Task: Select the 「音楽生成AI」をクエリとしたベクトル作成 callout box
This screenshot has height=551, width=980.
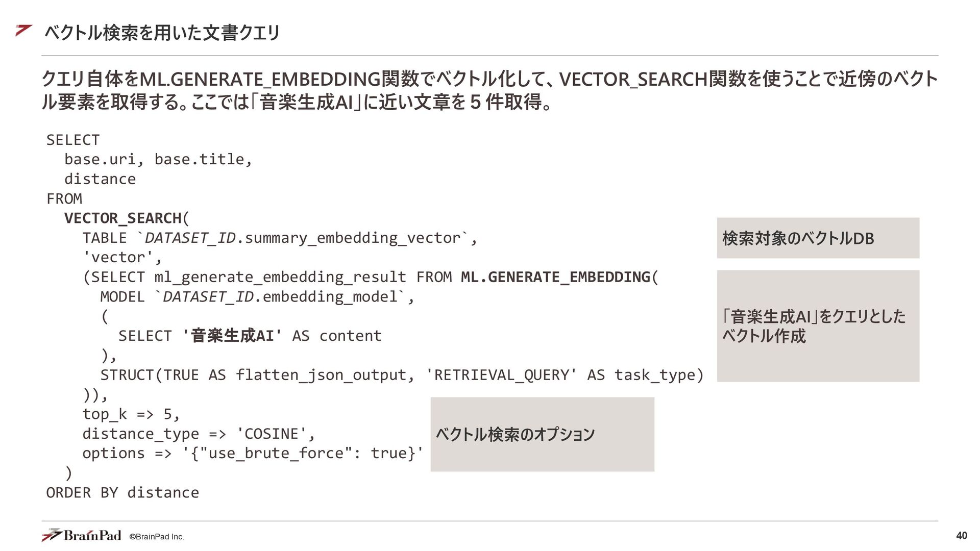Action: click(x=818, y=326)
